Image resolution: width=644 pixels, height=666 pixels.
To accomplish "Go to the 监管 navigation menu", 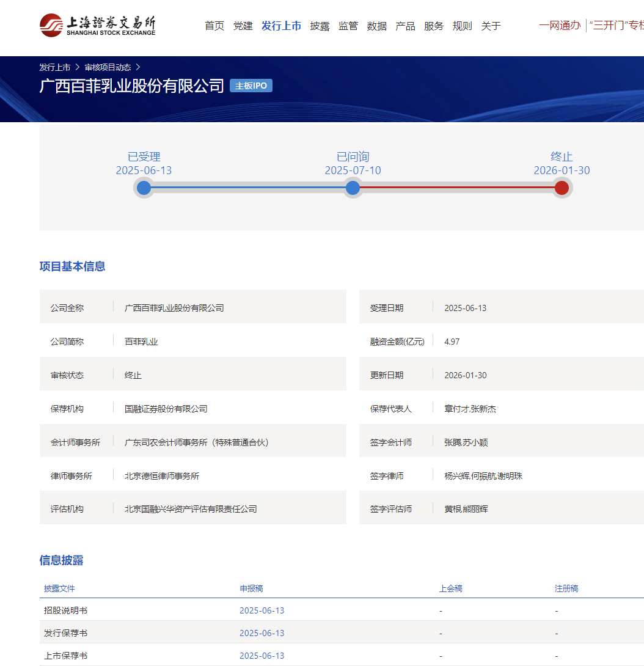I will coord(348,26).
